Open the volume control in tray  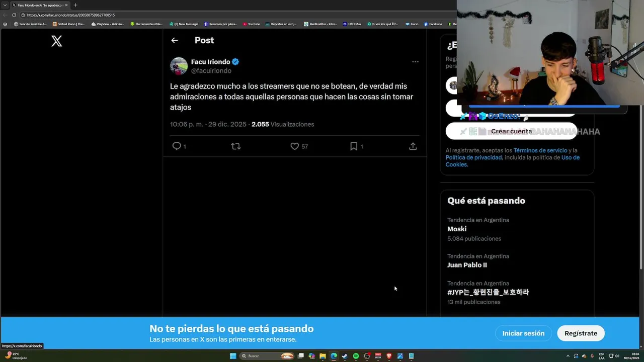[617, 356]
